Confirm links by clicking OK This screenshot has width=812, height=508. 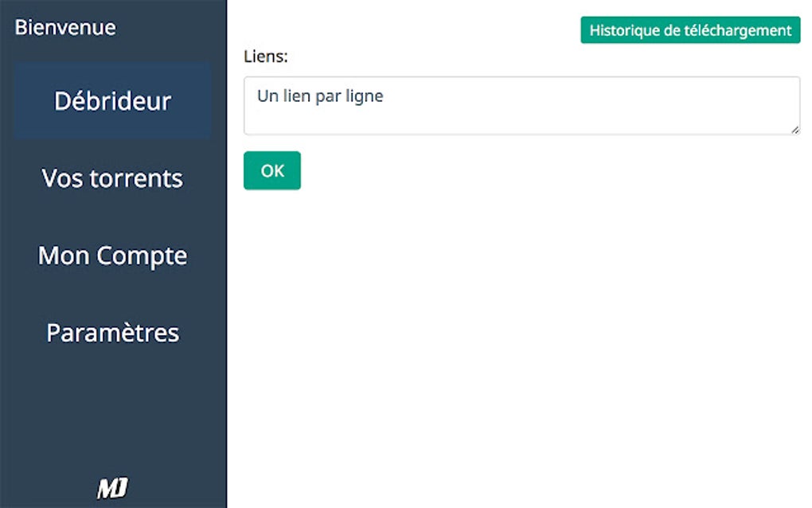[271, 170]
